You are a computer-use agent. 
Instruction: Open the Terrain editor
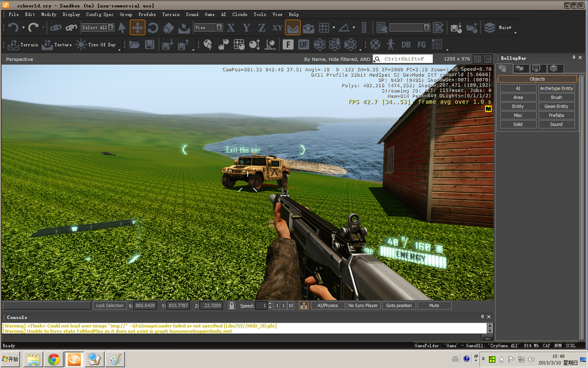click(23, 45)
